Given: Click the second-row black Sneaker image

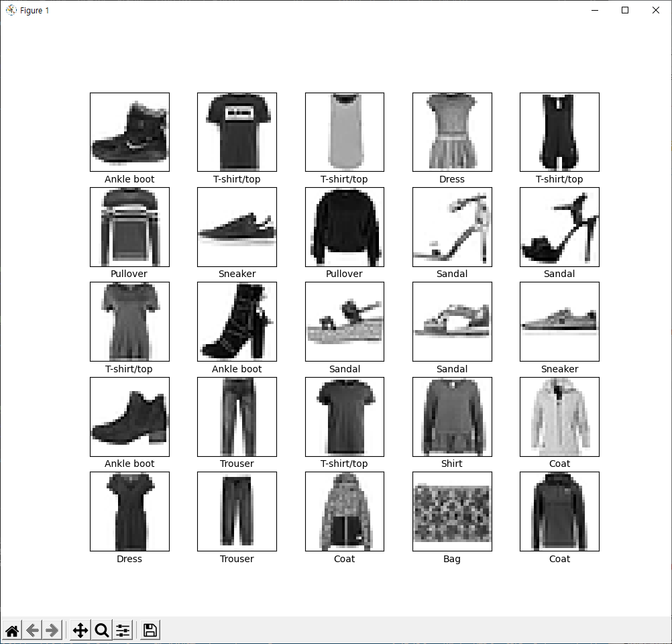Looking at the screenshot, I should (237, 227).
